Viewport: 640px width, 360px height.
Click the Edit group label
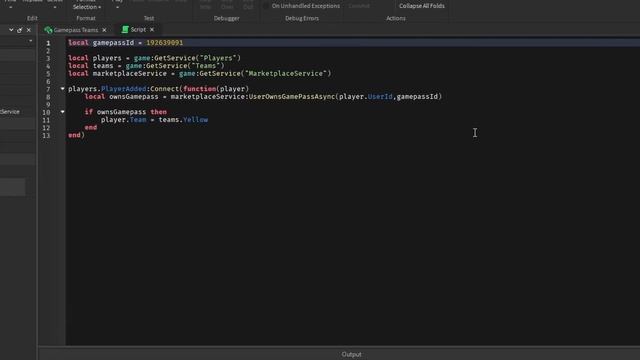tap(32, 18)
